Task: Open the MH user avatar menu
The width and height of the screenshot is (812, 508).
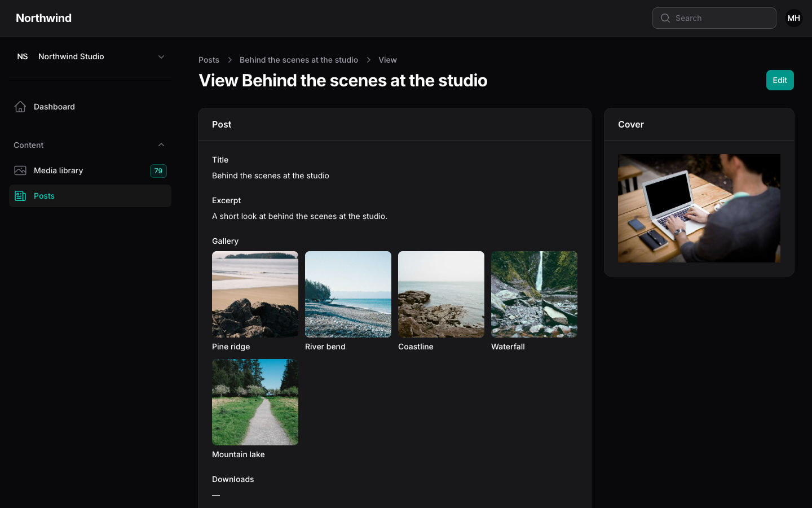Action: coord(794,18)
